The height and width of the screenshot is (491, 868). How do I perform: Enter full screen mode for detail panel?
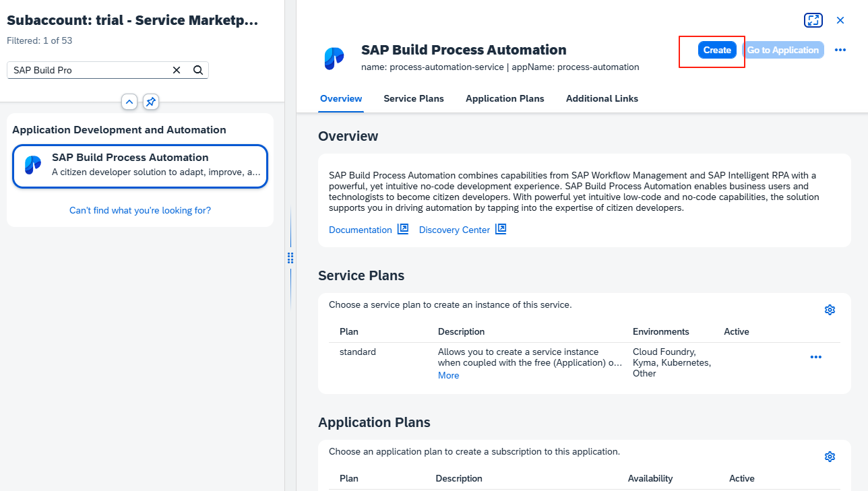tap(813, 20)
